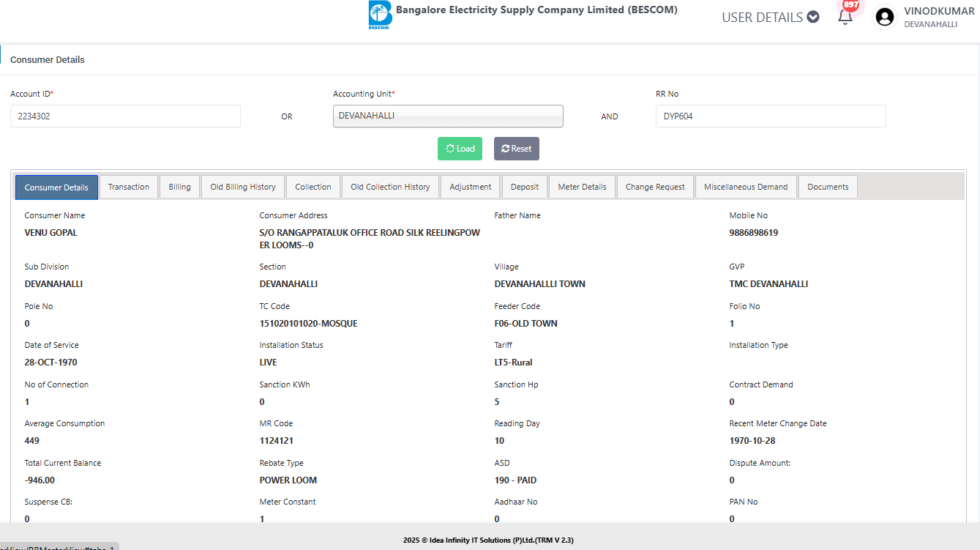Click the Account ID input field
Screen dimensions: 980x550
tap(125, 116)
